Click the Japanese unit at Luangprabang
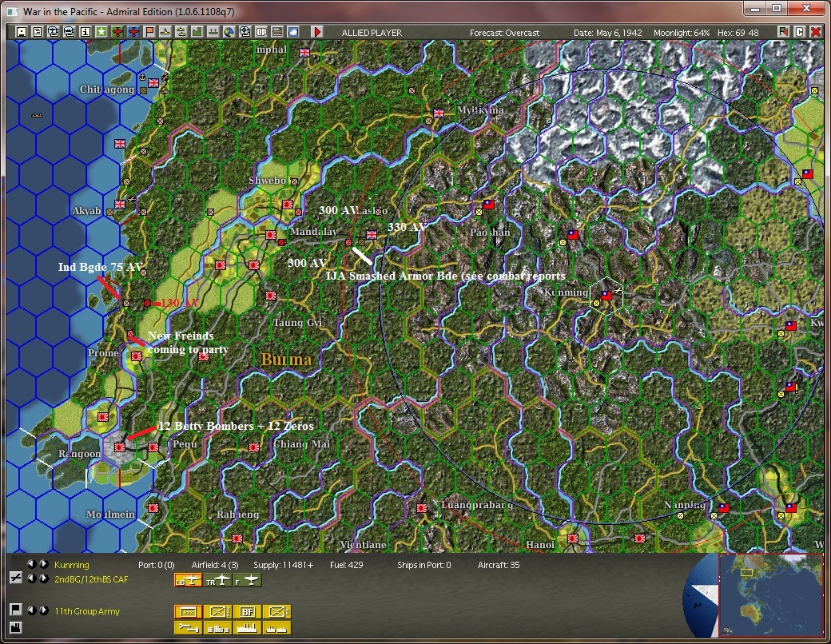The width and height of the screenshot is (831, 644). (x=422, y=508)
